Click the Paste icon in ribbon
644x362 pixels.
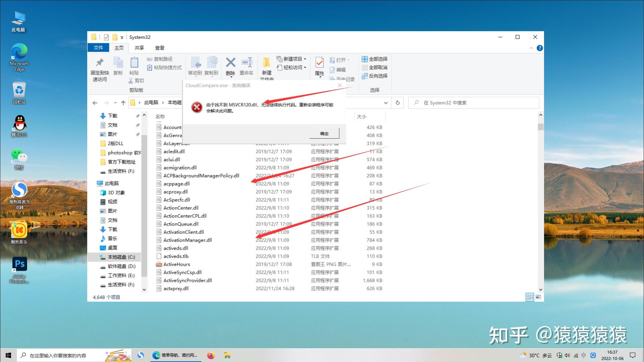tap(134, 62)
